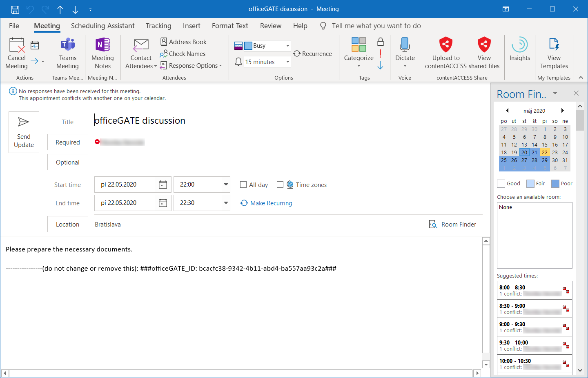
Task: Open the Address Book
Action: click(183, 42)
